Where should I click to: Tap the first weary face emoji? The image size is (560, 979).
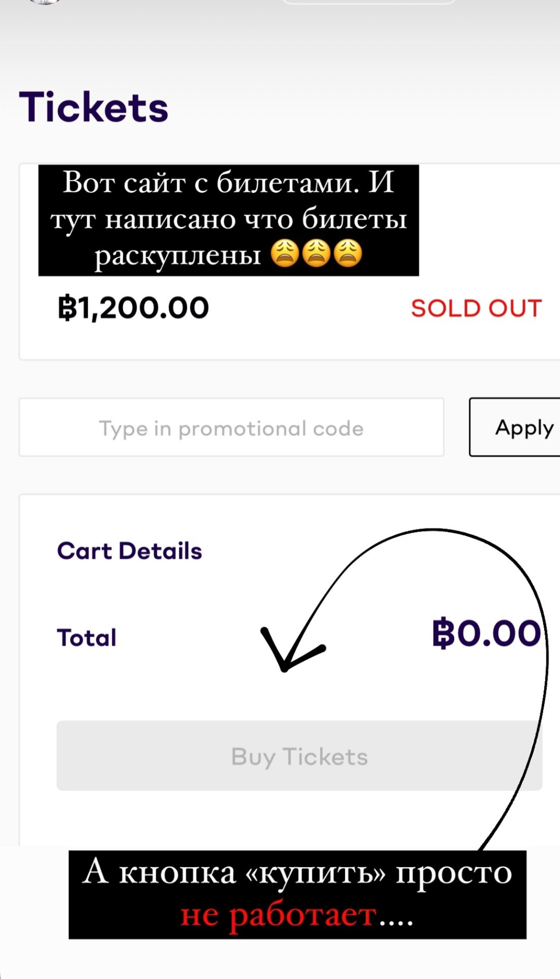coord(285,254)
